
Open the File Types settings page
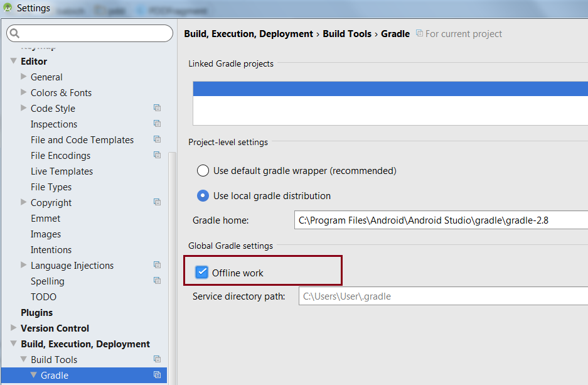point(51,187)
